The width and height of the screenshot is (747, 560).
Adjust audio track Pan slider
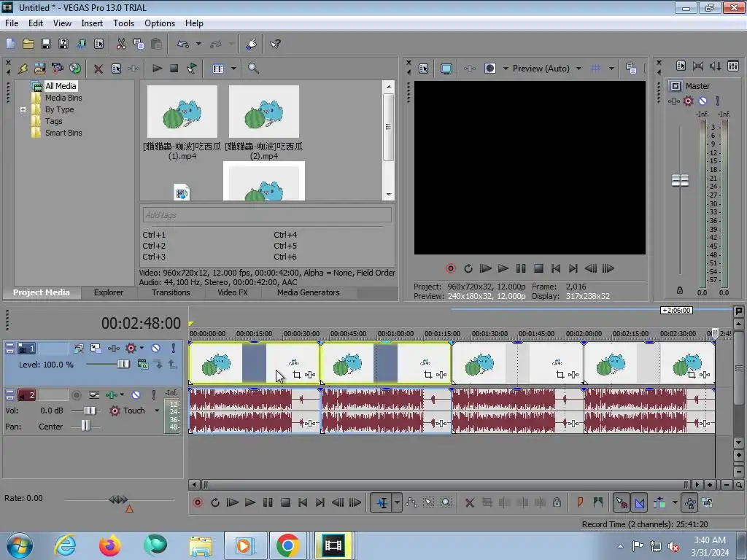click(x=85, y=426)
